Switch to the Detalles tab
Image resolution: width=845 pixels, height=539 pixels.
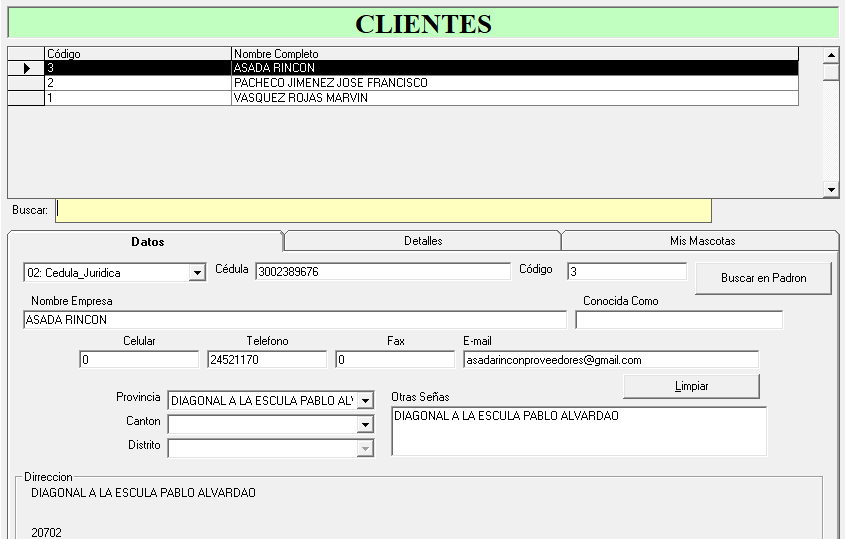pos(422,241)
